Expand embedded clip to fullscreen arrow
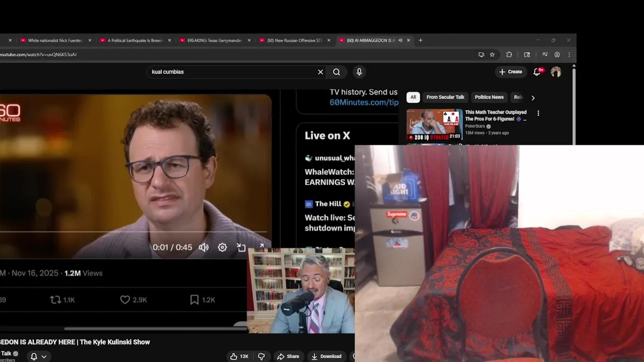The image size is (644, 362). pyautogui.click(x=261, y=246)
